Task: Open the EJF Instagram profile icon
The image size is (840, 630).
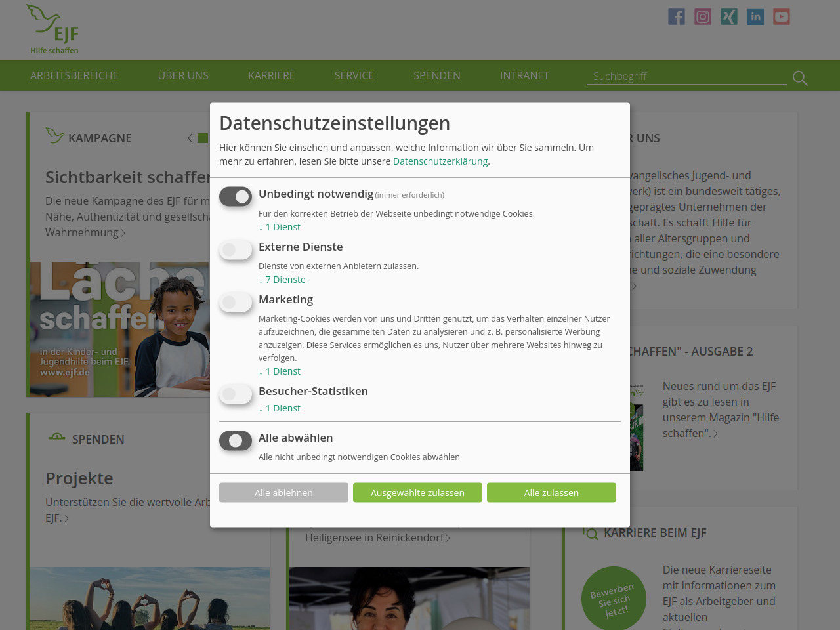Action: (x=702, y=16)
